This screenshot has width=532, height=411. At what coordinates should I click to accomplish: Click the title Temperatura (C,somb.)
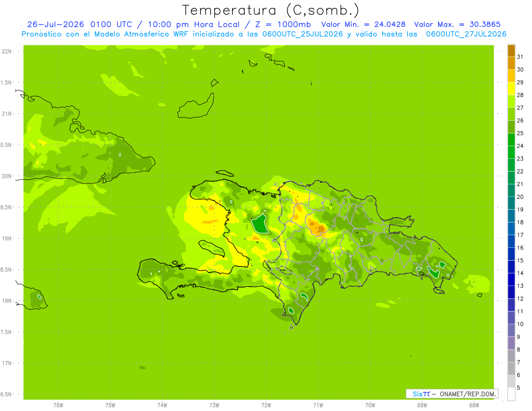[x=270, y=10]
